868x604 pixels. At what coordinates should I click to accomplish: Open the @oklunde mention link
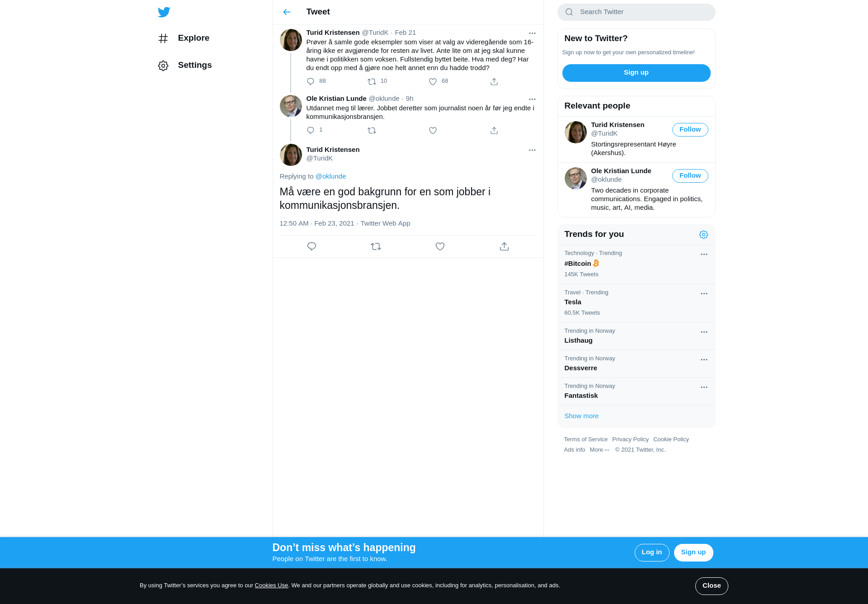[x=330, y=176]
